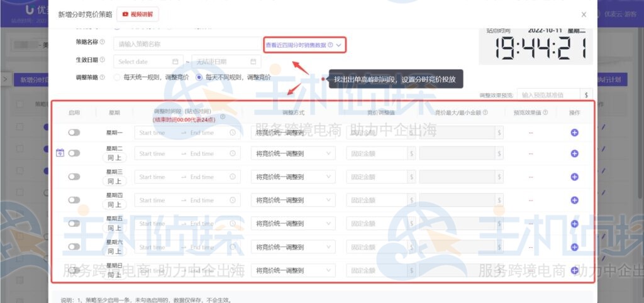
Task: Click 星期二 End time field
Action: click(202, 153)
